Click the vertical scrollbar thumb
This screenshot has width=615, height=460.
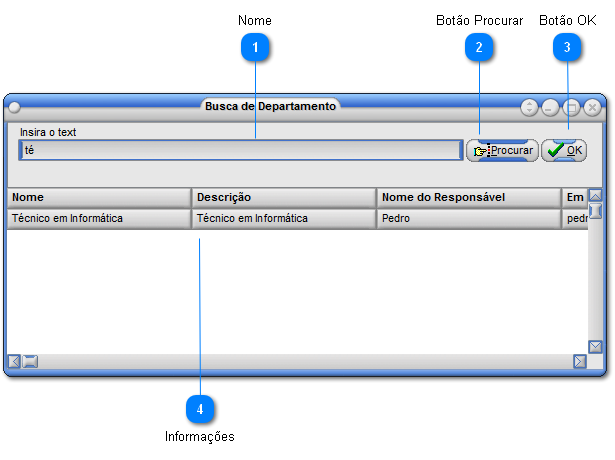click(595, 211)
